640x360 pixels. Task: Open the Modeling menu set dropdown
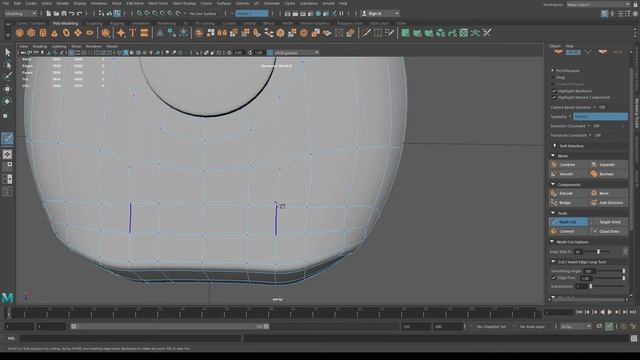(x=20, y=13)
